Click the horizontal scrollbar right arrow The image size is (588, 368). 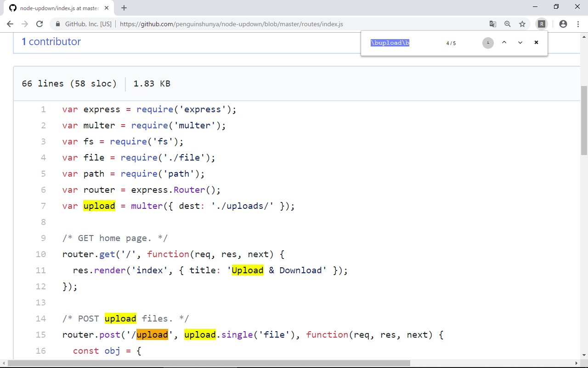pyautogui.click(x=577, y=363)
